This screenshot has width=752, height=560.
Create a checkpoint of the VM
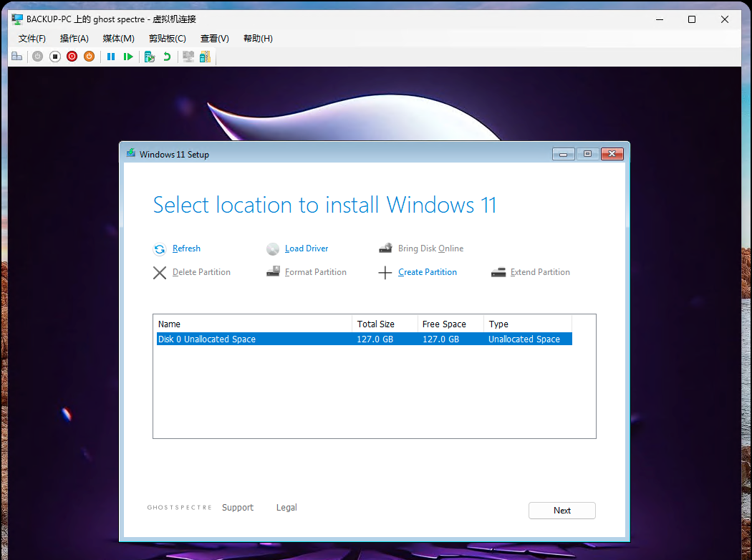pos(150,56)
